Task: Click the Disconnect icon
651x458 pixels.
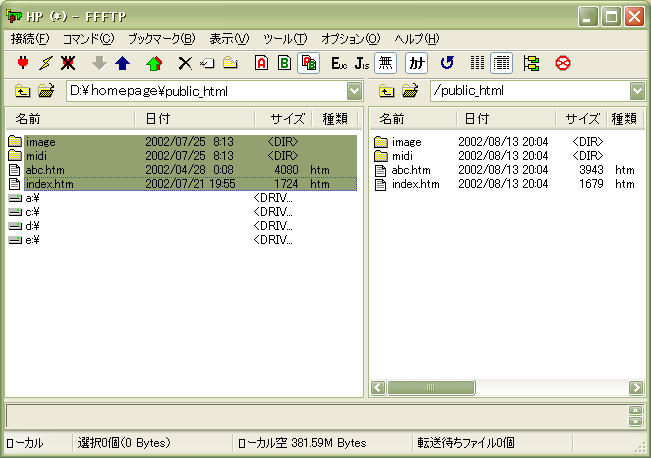Action: tap(68, 63)
